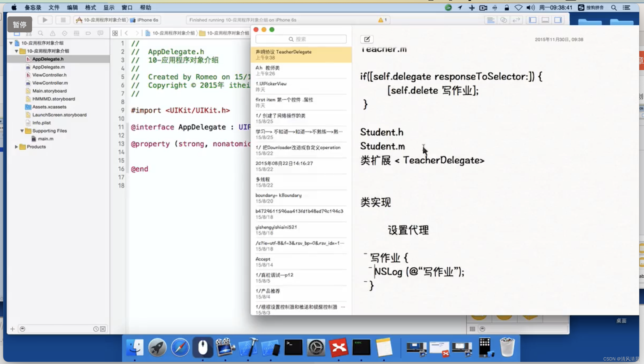Select the iPhone 6s run destination
644x364 pixels.
pyautogui.click(x=145, y=20)
